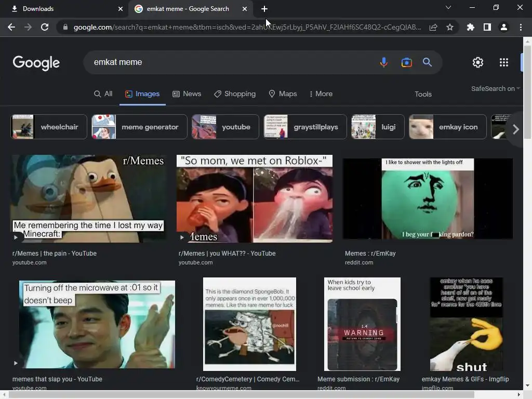Open 'Memes : r/EmKay' result link
Image resolution: width=532 pixels, height=399 pixels.
pyautogui.click(x=370, y=254)
